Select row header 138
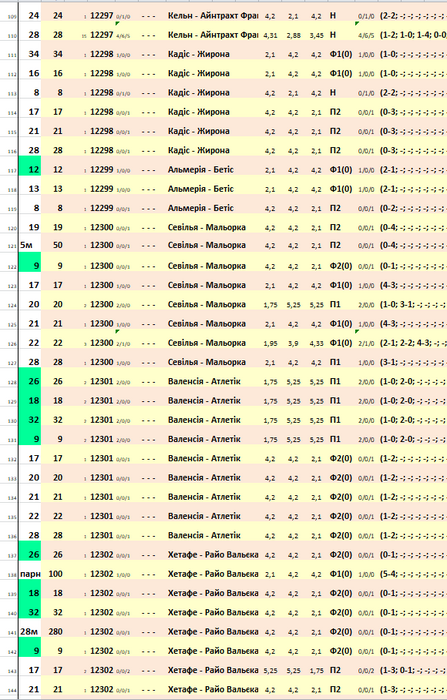This screenshot has height=700, width=447. 12,575
